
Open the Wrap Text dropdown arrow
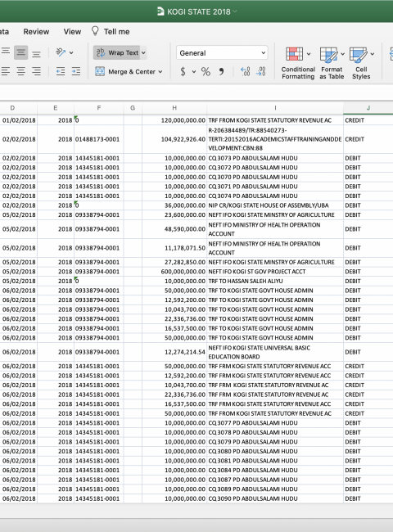point(143,52)
